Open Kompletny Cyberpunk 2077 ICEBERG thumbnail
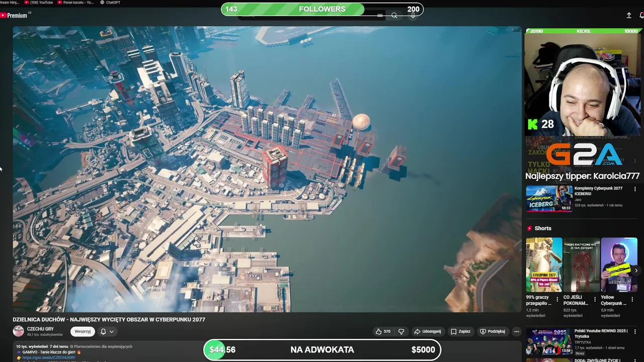Screen dimensions: 644x362 click(549, 199)
